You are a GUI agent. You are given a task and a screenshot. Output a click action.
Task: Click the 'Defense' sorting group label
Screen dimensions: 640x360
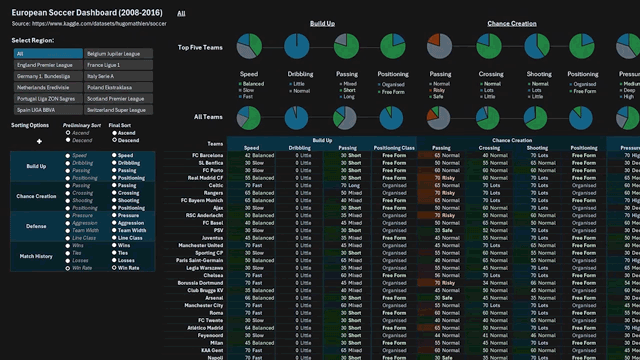tap(36, 226)
